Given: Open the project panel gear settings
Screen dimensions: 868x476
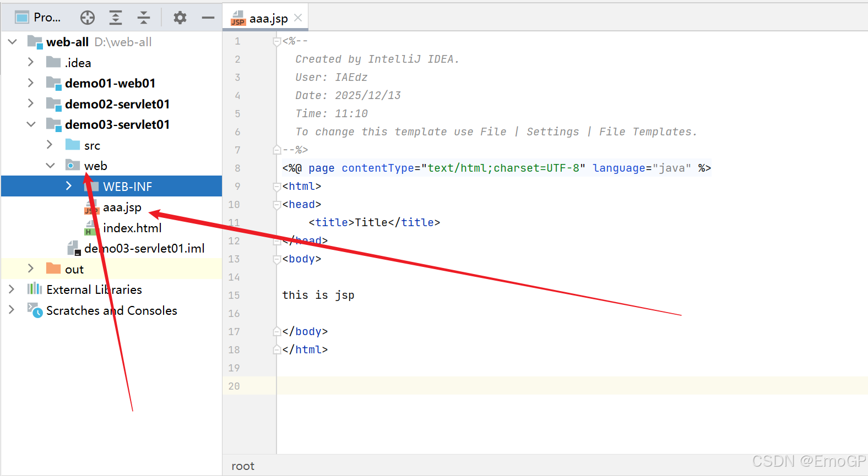Looking at the screenshot, I should tap(180, 18).
